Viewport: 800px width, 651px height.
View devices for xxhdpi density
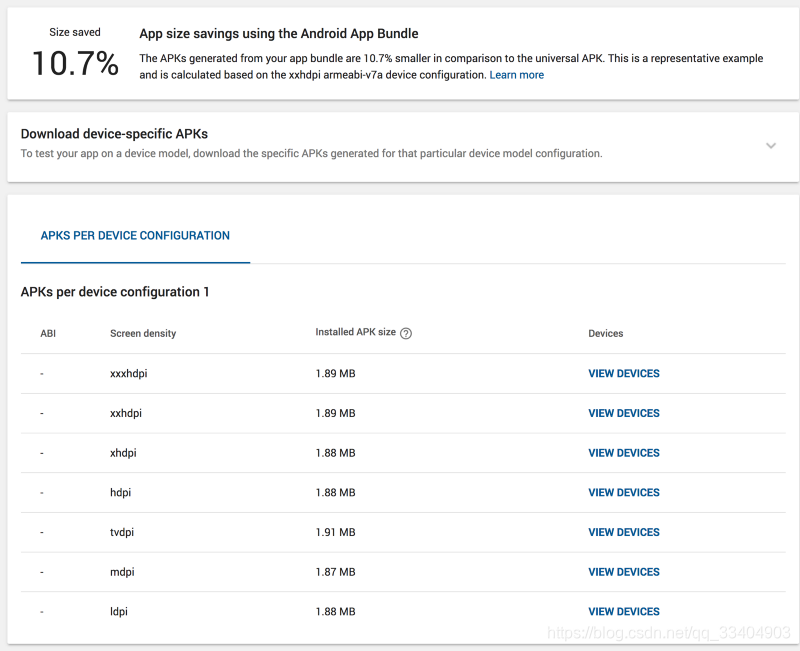[x=623, y=413]
